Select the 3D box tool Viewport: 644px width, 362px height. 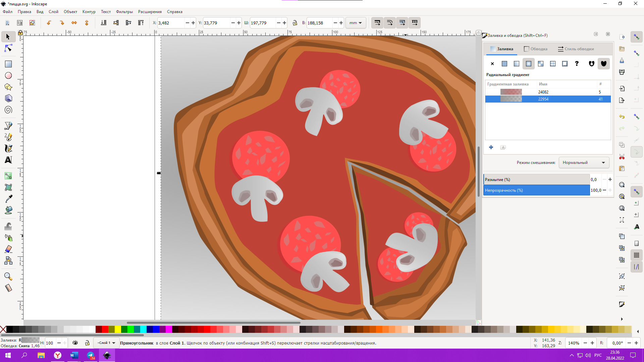pos(8,99)
